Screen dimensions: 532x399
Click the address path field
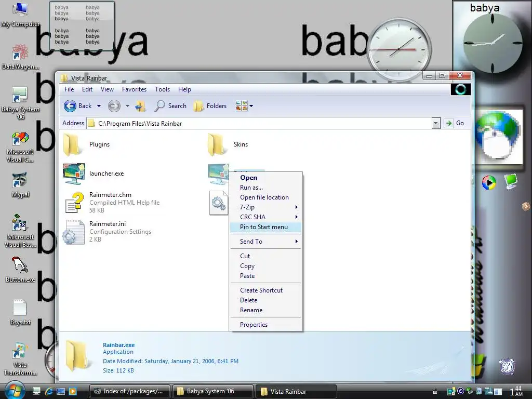[259, 123]
